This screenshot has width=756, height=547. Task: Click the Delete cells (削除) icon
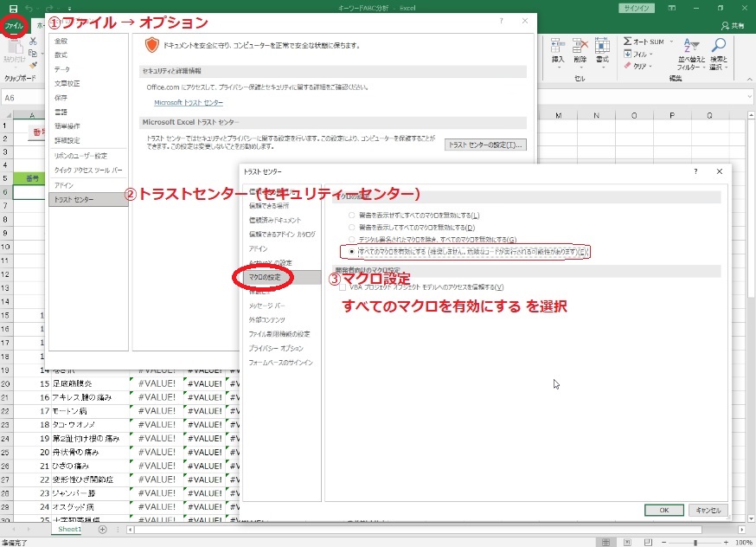(580, 45)
